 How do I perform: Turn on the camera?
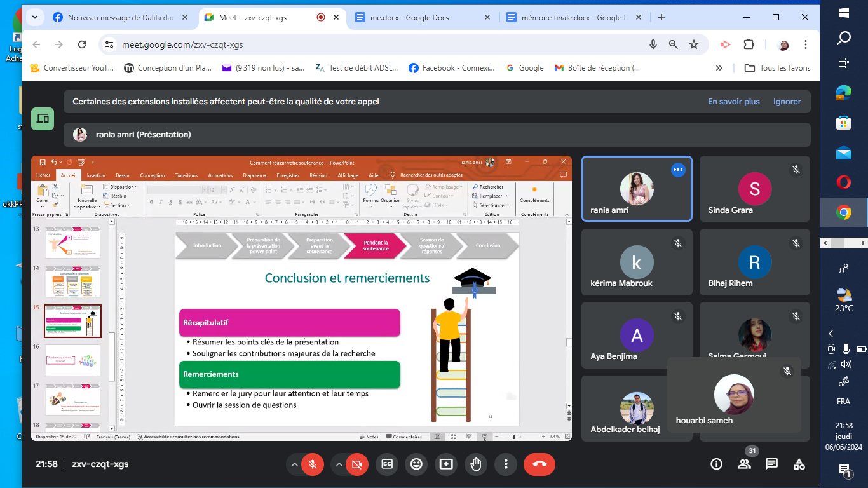coord(356,464)
